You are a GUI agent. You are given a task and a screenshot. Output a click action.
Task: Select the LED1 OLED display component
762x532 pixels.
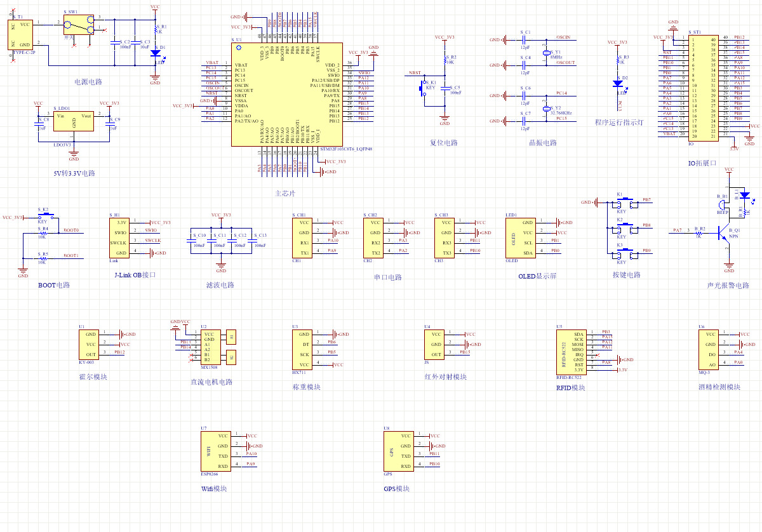click(x=520, y=237)
